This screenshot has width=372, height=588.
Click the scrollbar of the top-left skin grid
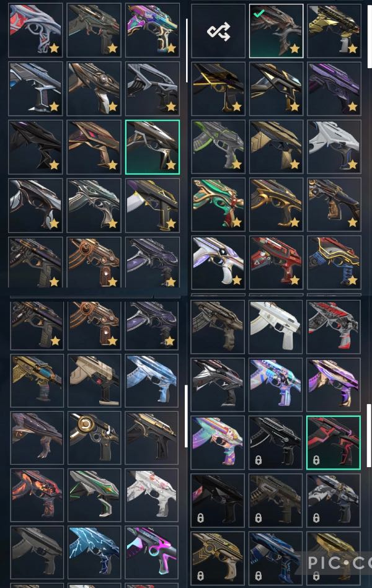(187, 51)
